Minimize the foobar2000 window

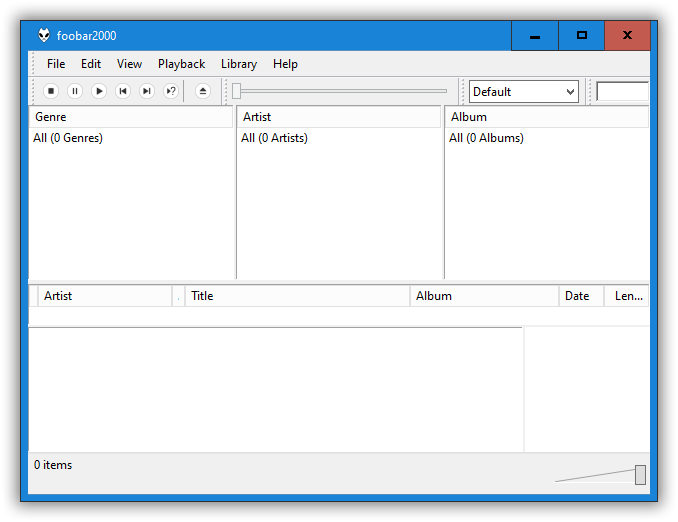pos(535,36)
